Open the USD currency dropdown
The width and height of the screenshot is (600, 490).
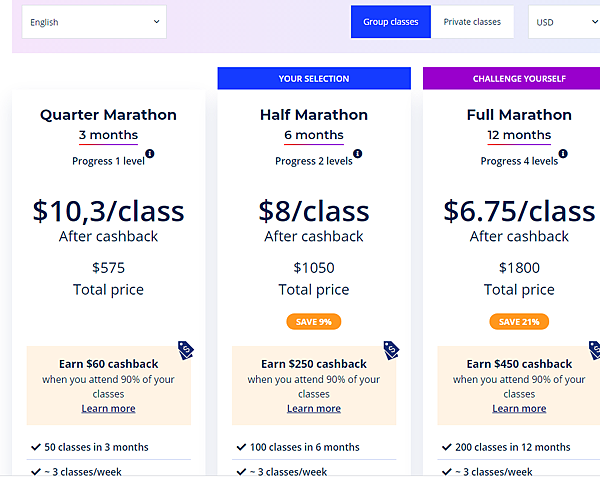563,22
